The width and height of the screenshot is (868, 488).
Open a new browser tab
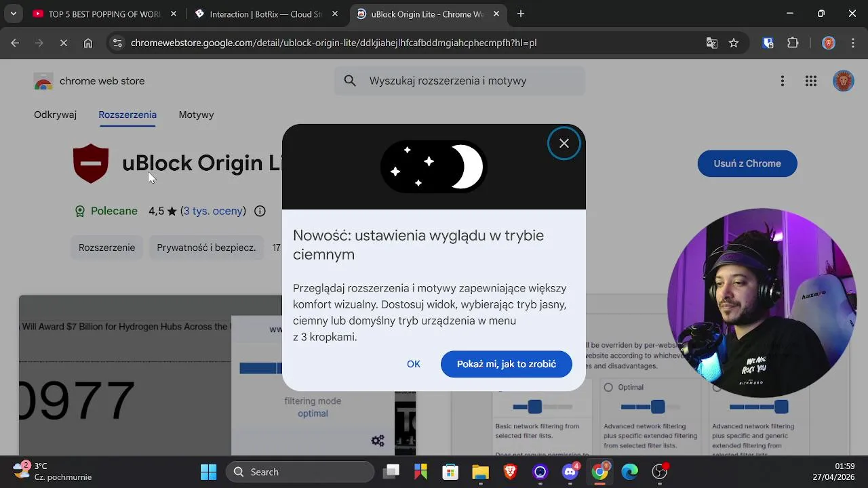521,14
